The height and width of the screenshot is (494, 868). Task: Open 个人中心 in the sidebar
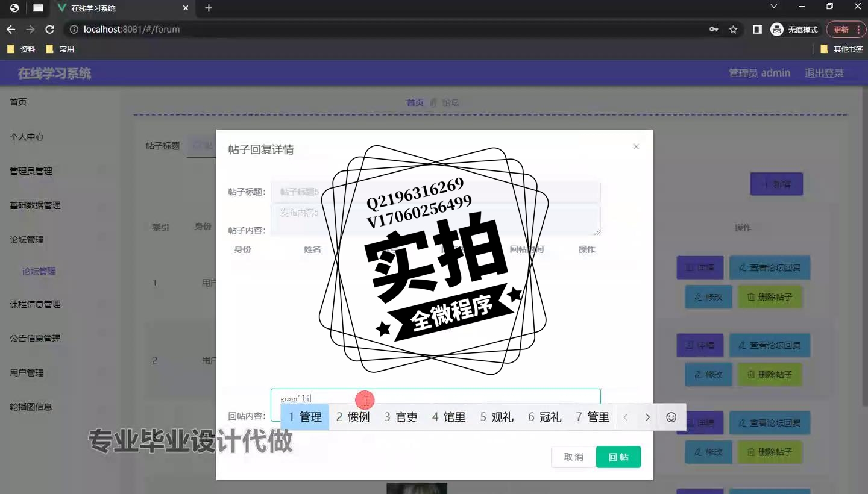27,137
